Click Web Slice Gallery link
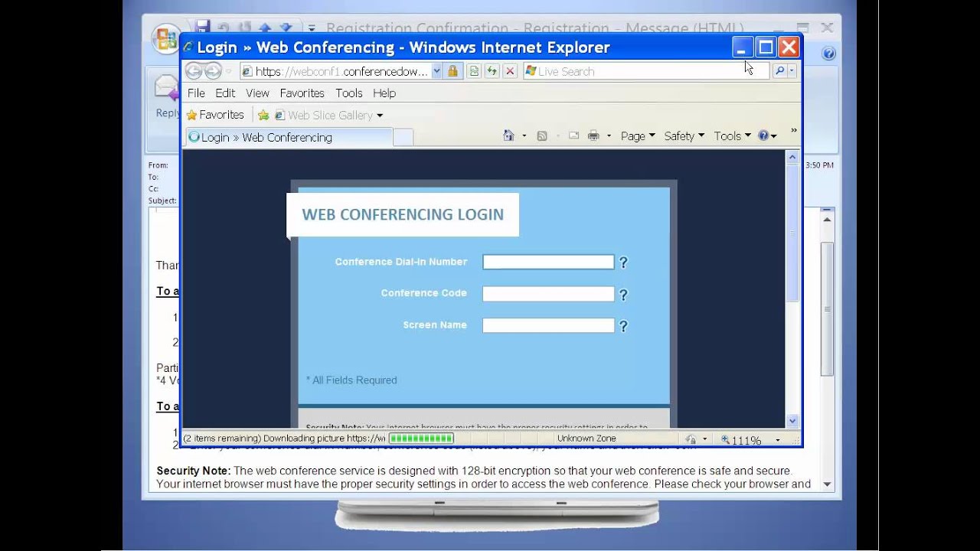This screenshot has height=551, width=980. coord(330,116)
